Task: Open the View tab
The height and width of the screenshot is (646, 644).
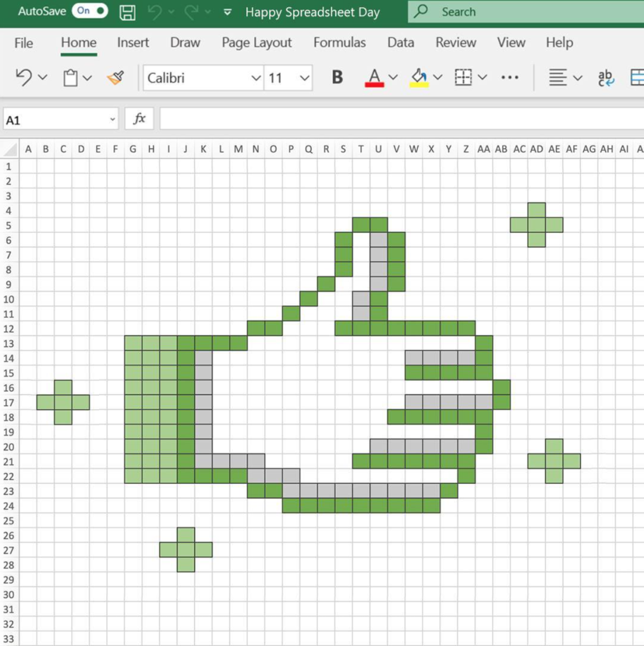Action: click(511, 42)
